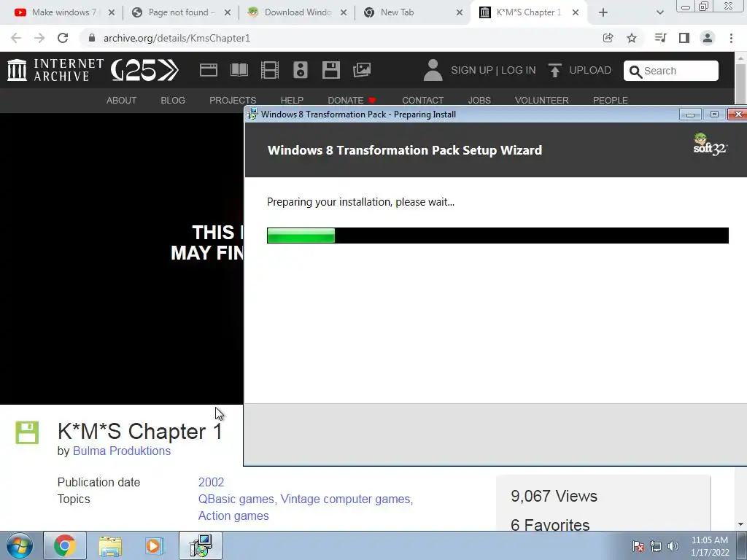Image resolution: width=747 pixels, height=560 pixels.
Task: Open the Texts book icon
Action: point(239,70)
